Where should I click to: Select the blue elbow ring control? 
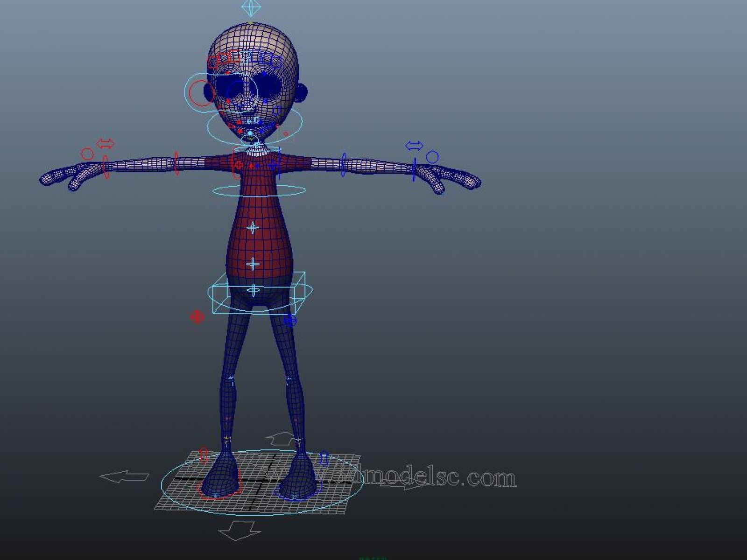pyautogui.click(x=344, y=164)
